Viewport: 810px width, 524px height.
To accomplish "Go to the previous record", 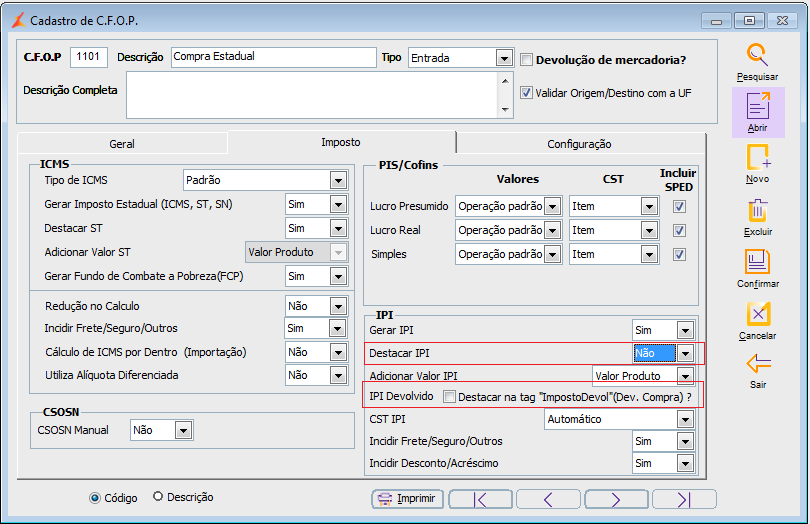I will coord(548,499).
